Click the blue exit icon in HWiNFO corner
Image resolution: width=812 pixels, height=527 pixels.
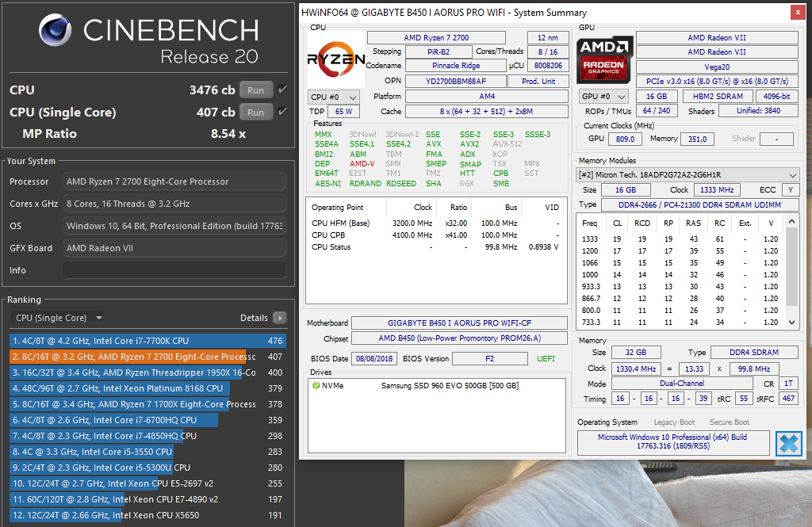tap(788, 444)
